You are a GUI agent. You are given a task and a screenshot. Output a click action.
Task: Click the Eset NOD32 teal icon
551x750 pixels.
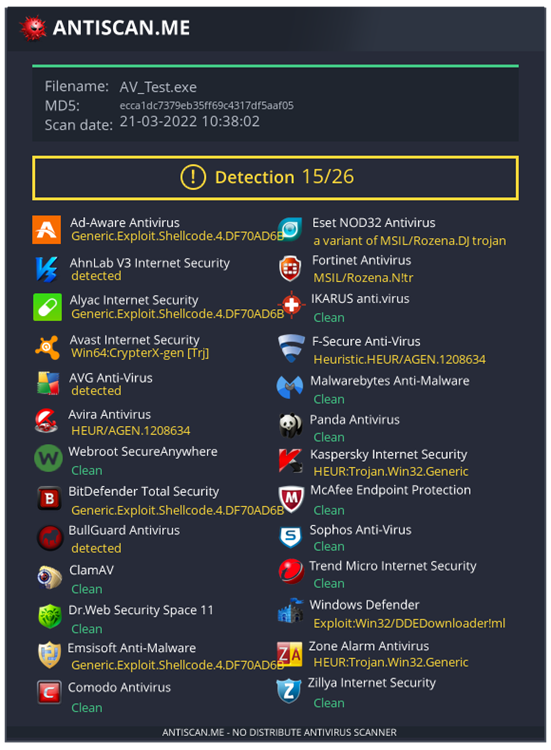tap(290, 229)
